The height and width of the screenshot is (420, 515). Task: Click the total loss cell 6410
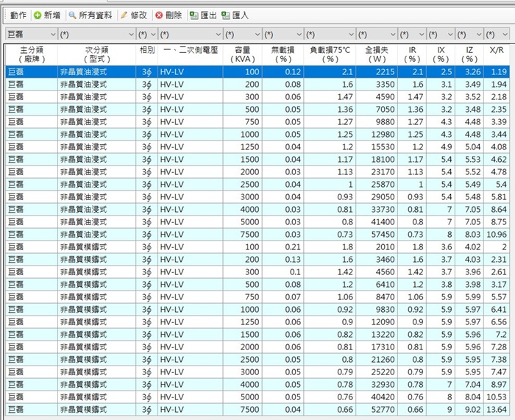tap(377, 285)
